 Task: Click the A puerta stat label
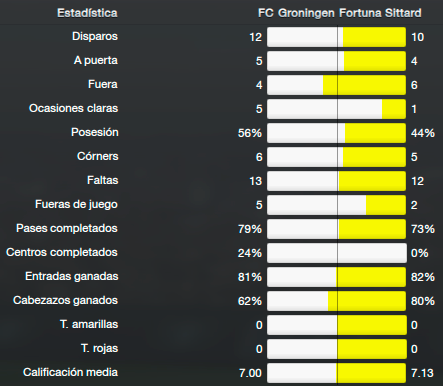point(96,60)
